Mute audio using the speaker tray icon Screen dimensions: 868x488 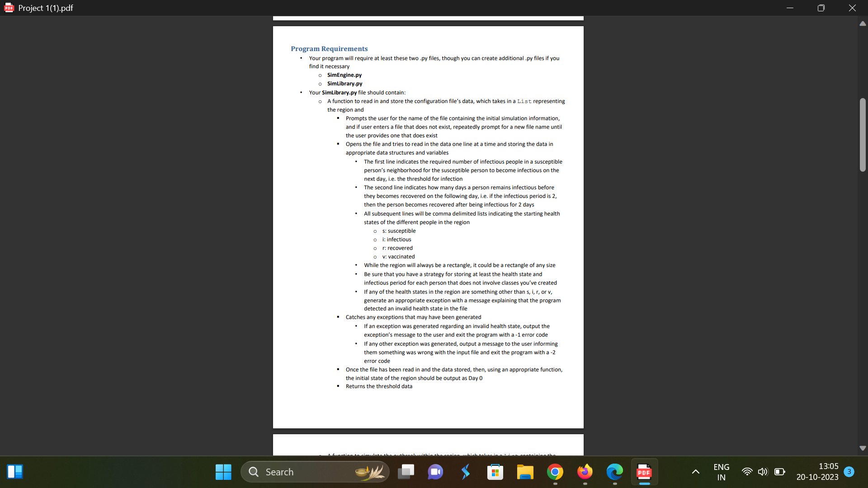tap(763, 471)
